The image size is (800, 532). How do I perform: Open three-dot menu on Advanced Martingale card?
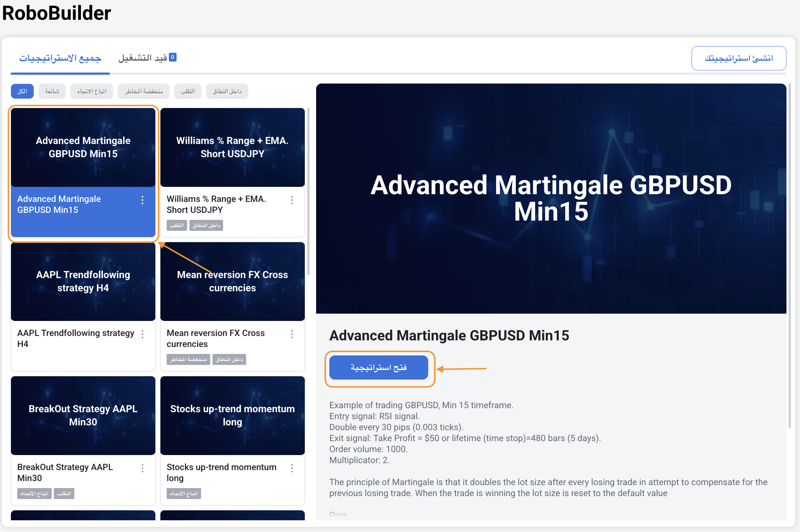pyautogui.click(x=142, y=200)
